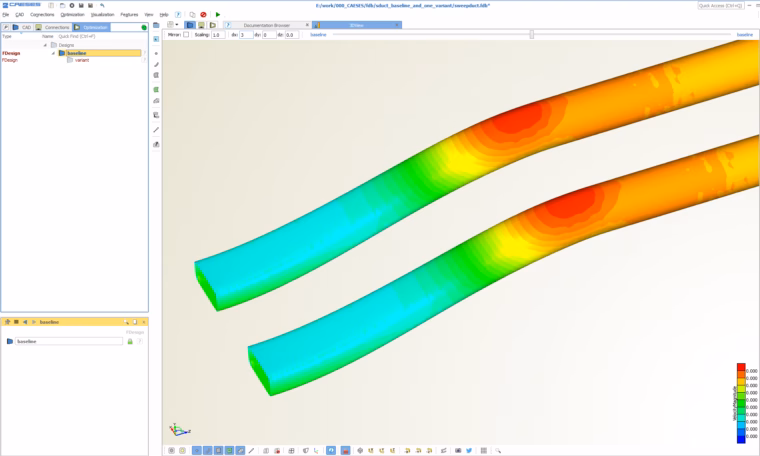The width and height of the screenshot is (760, 456).
Task: Click the Scaling input field
Action: [x=218, y=35]
